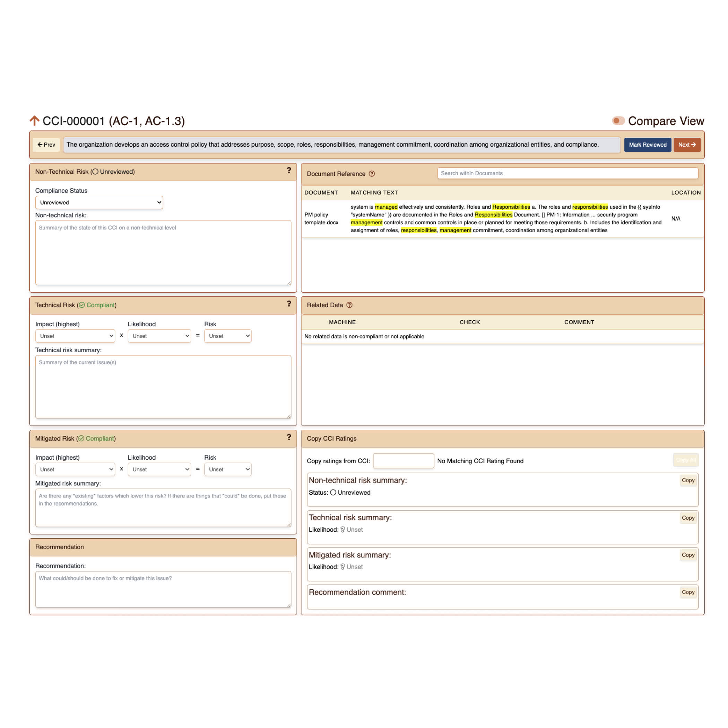Copy the Recommendation comment
The width and height of the screenshot is (728, 728).
click(x=687, y=592)
